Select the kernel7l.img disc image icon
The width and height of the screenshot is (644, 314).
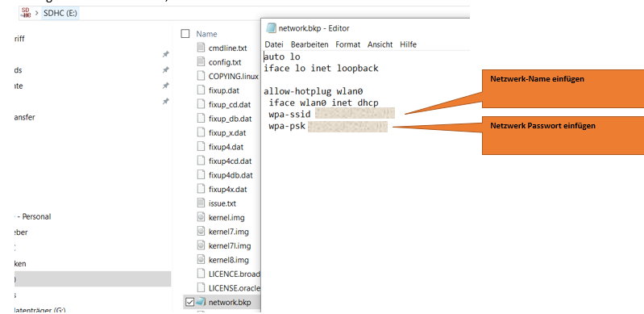point(201,245)
